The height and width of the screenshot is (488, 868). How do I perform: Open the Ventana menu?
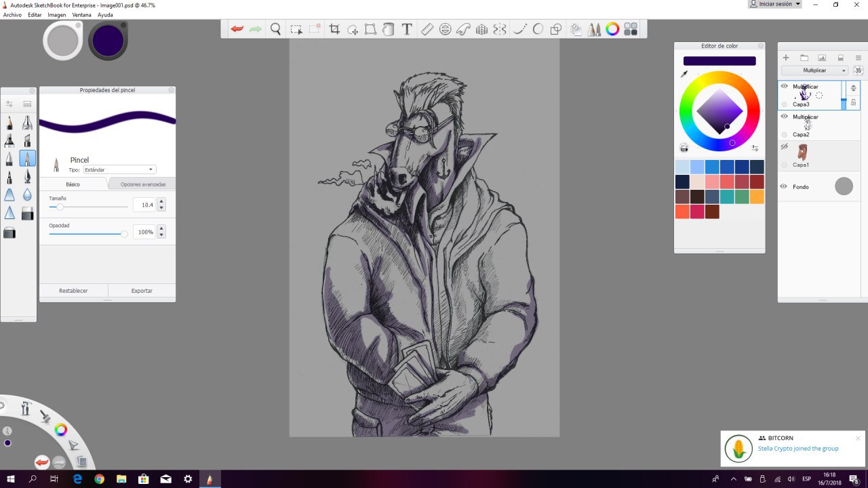tap(81, 14)
